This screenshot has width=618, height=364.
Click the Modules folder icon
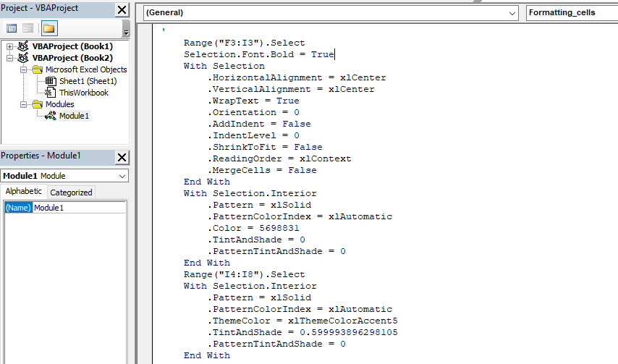tap(38, 104)
